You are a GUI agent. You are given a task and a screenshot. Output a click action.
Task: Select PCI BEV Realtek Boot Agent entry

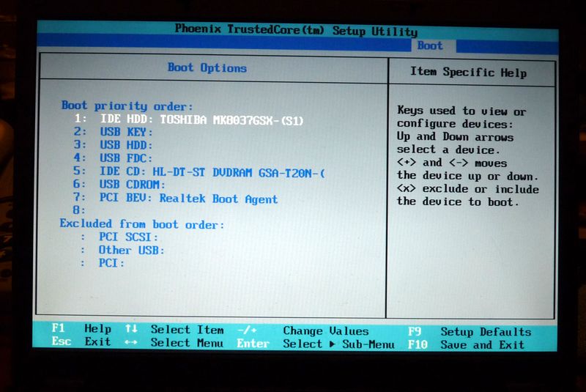coord(175,198)
